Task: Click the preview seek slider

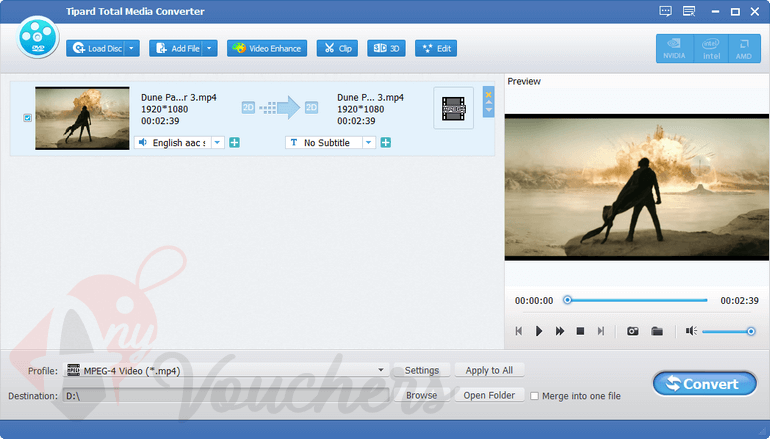Action: coord(637,300)
